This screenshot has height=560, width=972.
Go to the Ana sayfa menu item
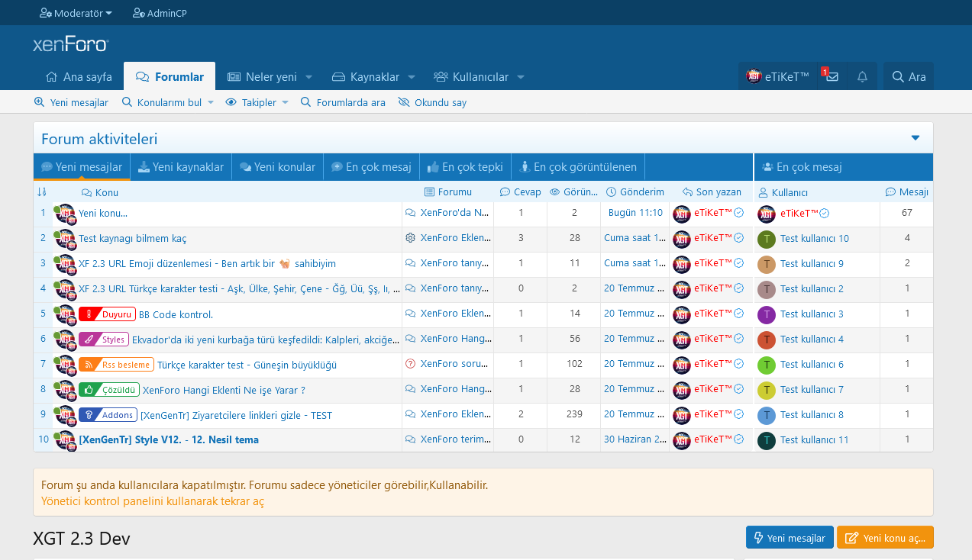(x=79, y=77)
